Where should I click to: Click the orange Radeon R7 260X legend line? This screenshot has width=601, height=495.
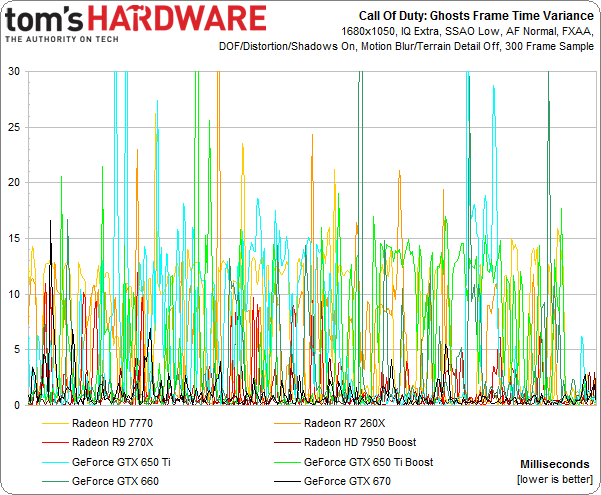pos(287,424)
